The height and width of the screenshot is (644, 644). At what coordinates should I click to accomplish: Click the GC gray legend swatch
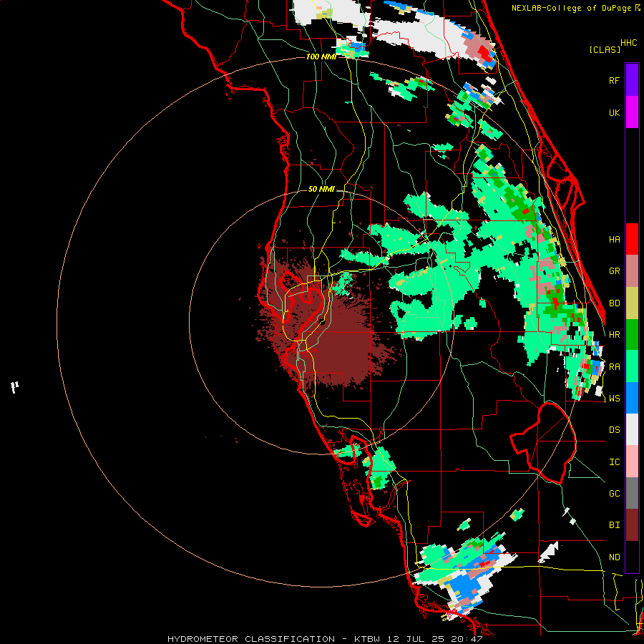632,493
